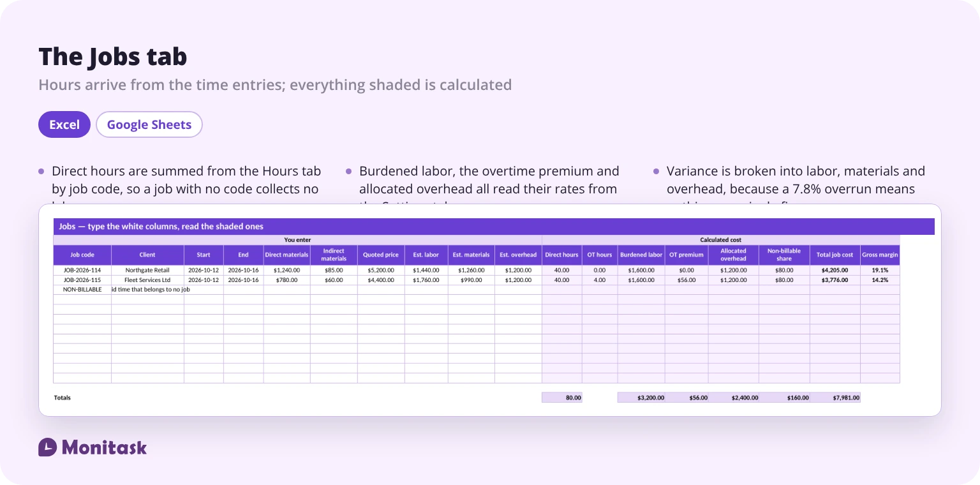Click the Monitask clock logo icon
Image resolution: width=980 pixels, height=485 pixels.
point(48,447)
